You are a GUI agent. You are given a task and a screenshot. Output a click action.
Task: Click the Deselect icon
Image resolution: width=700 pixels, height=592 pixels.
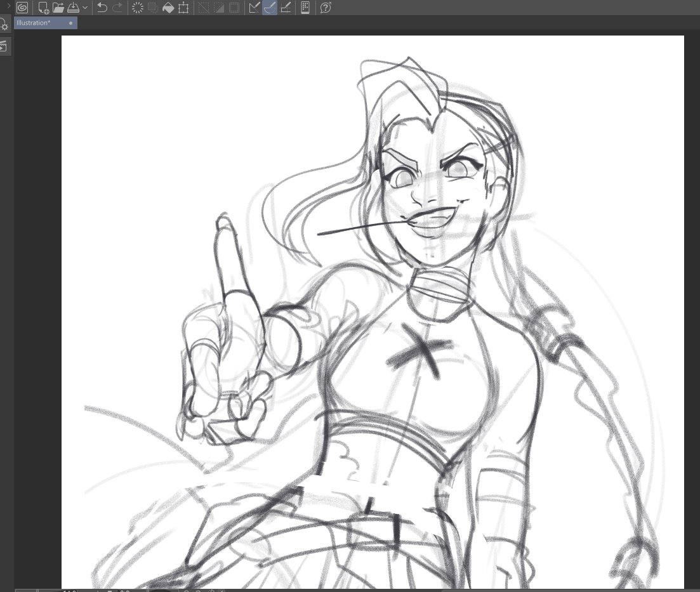(x=204, y=8)
